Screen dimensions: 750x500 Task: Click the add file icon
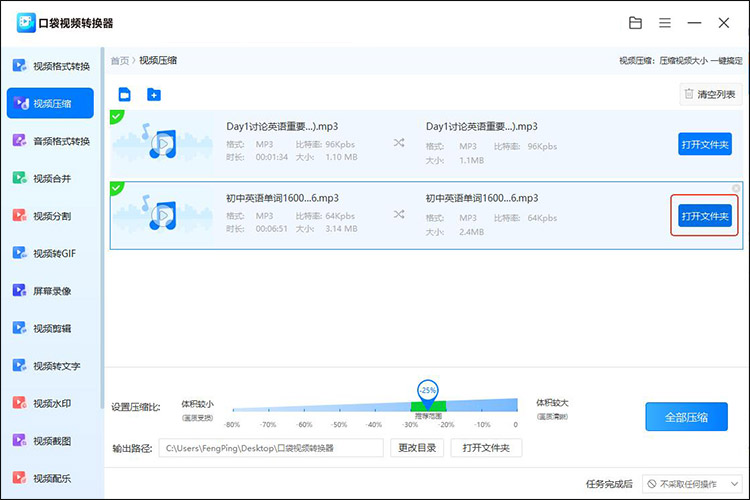[125, 95]
